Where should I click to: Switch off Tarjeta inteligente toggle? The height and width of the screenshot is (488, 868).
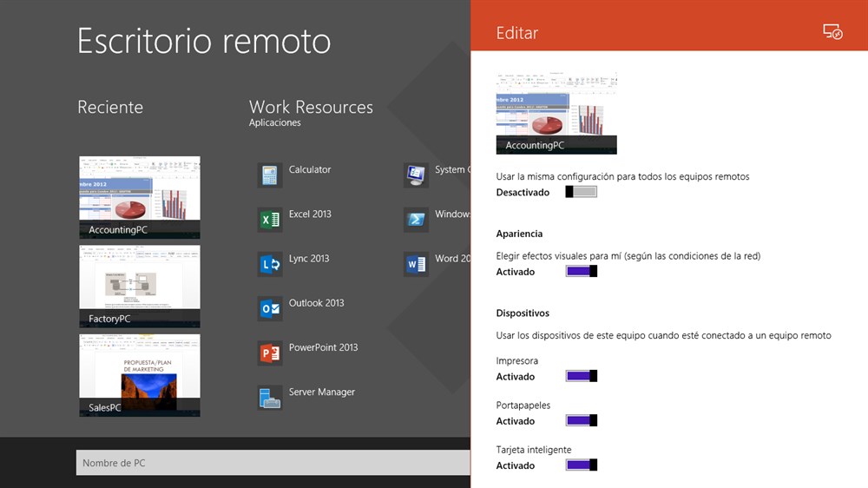(x=581, y=465)
